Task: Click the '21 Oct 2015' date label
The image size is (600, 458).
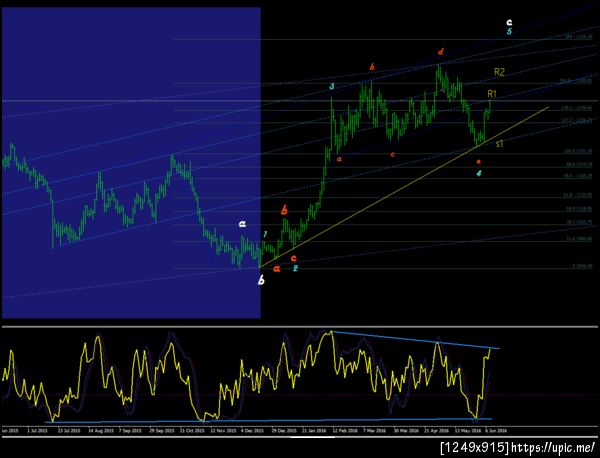Action: click(192, 430)
